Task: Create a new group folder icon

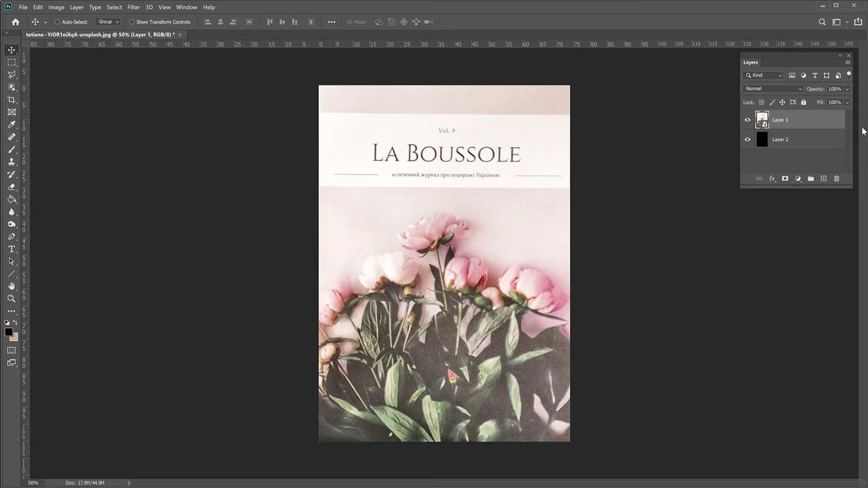Action: (810, 179)
